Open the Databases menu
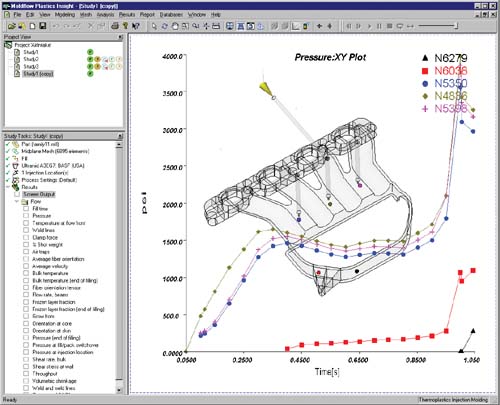 [x=171, y=15]
